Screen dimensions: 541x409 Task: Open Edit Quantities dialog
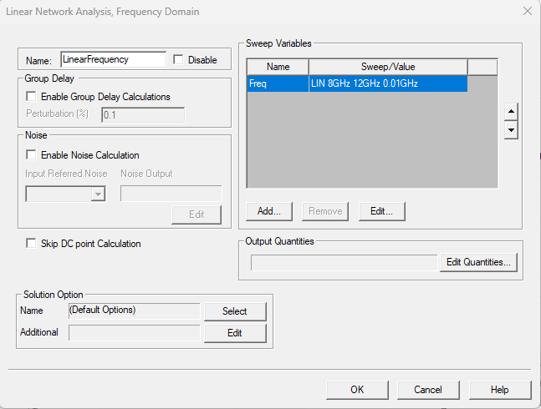point(478,262)
